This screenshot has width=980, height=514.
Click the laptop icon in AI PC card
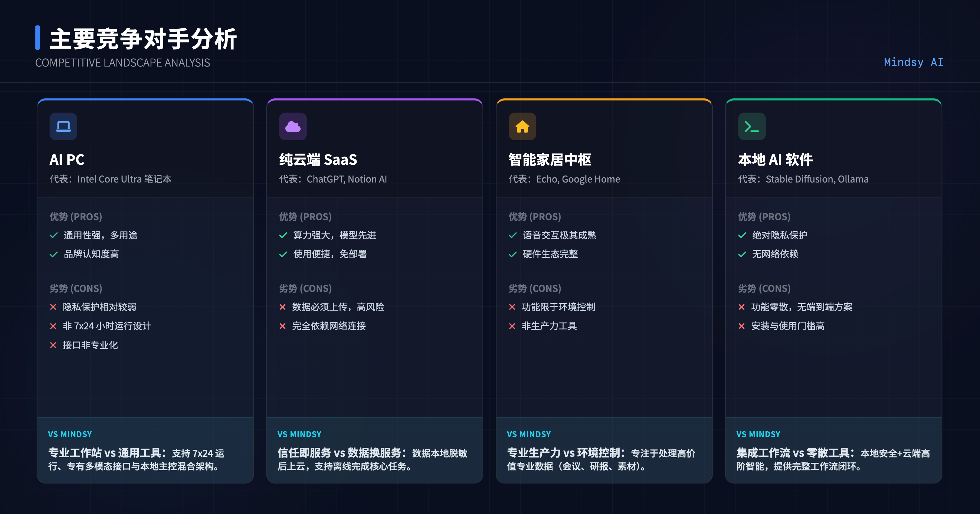click(x=63, y=126)
